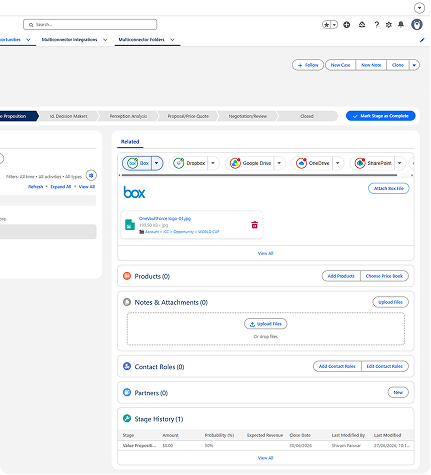Click the Attach Box File button
The height and width of the screenshot is (475, 431).
click(x=389, y=188)
